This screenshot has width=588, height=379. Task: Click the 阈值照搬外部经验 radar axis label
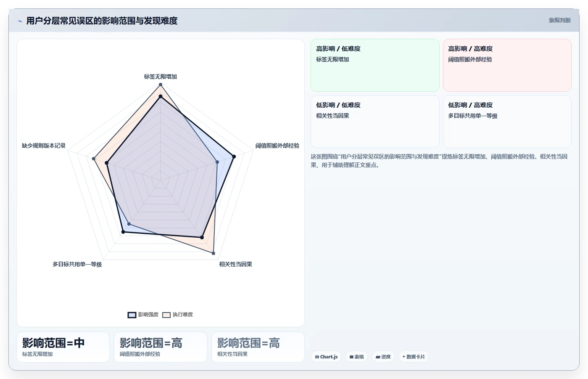[x=277, y=146]
